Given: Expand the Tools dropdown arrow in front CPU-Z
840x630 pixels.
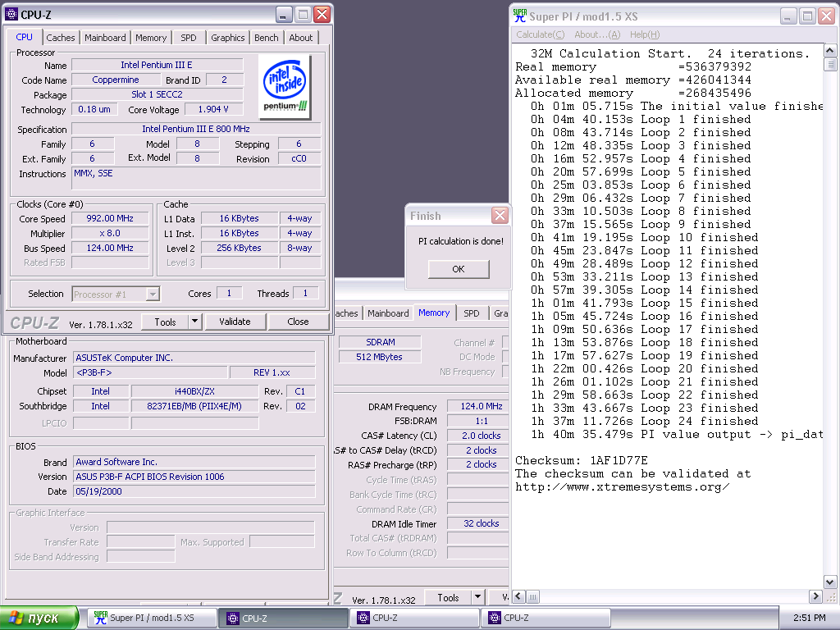Looking at the screenshot, I should 194,322.
